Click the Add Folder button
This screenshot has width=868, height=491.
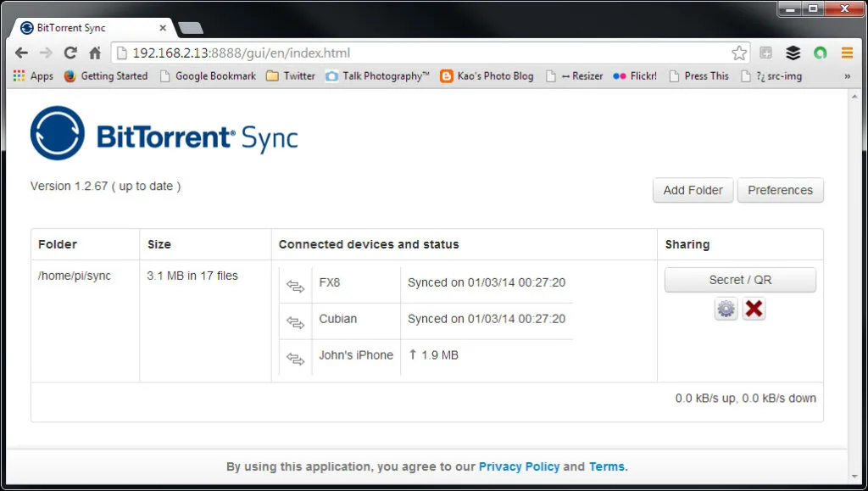(x=693, y=190)
